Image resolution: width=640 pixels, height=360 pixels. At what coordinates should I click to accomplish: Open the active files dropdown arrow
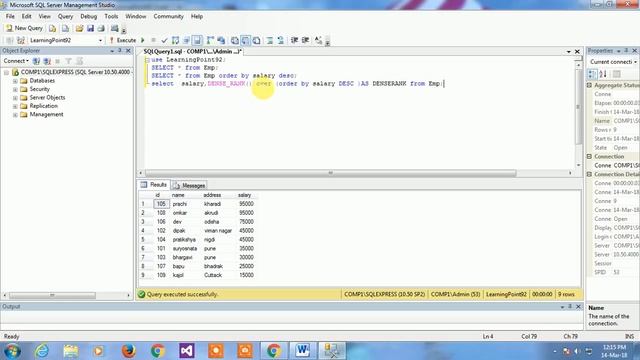pos(569,51)
